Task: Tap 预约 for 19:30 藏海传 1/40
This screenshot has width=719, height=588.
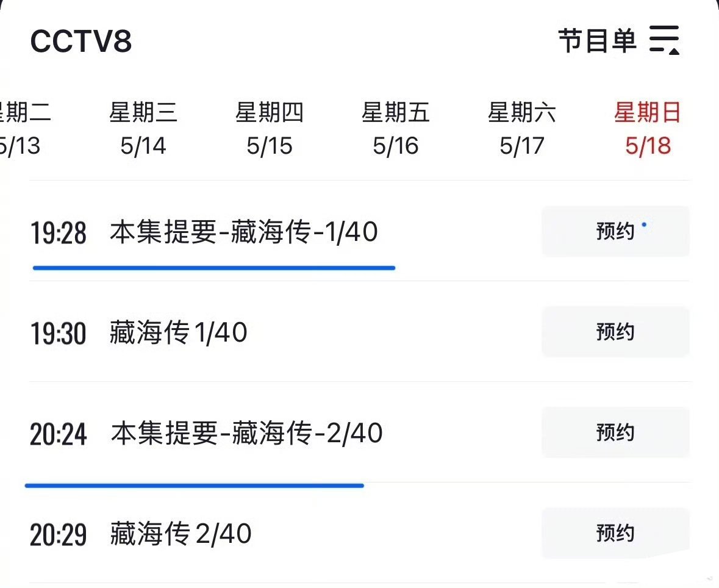Action: pos(615,332)
